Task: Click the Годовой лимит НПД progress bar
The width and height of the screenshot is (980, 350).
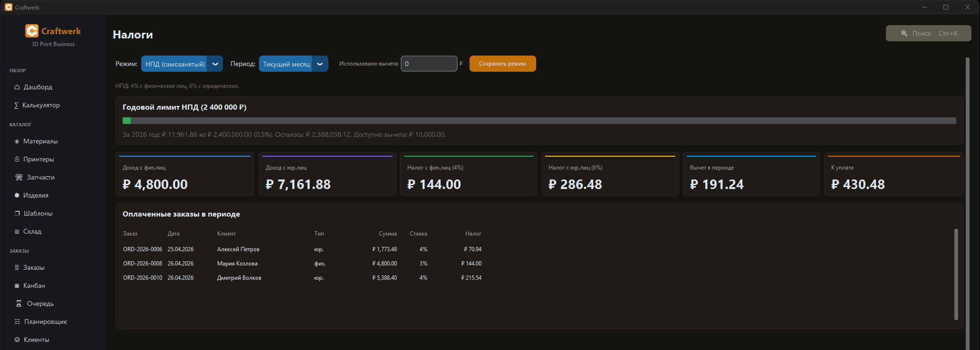Action: (539, 121)
